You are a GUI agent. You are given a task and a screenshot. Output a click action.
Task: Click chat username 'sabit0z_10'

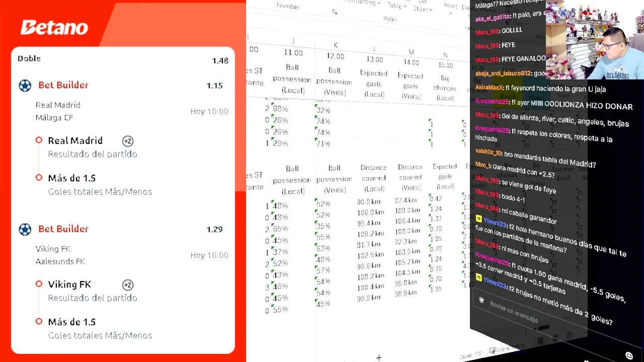click(x=489, y=153)
